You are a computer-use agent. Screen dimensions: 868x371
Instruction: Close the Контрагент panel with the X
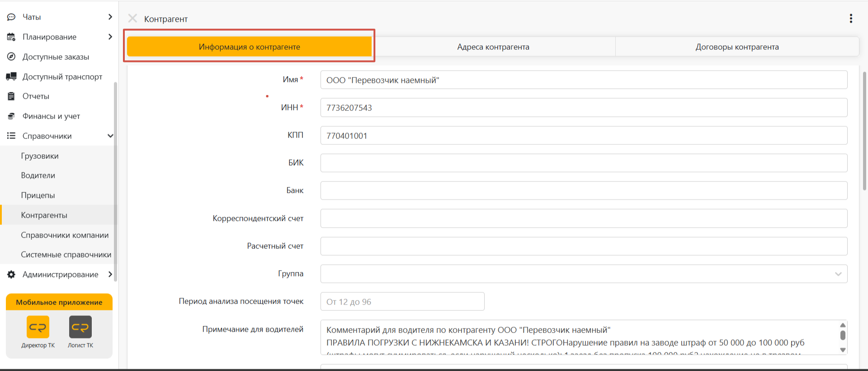tap(132, 19)
